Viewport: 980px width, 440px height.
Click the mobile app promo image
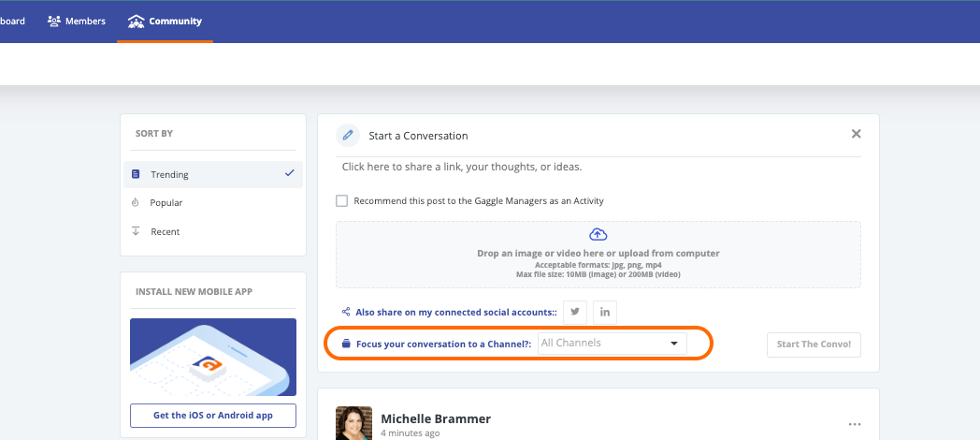click(x=213, y=358)
